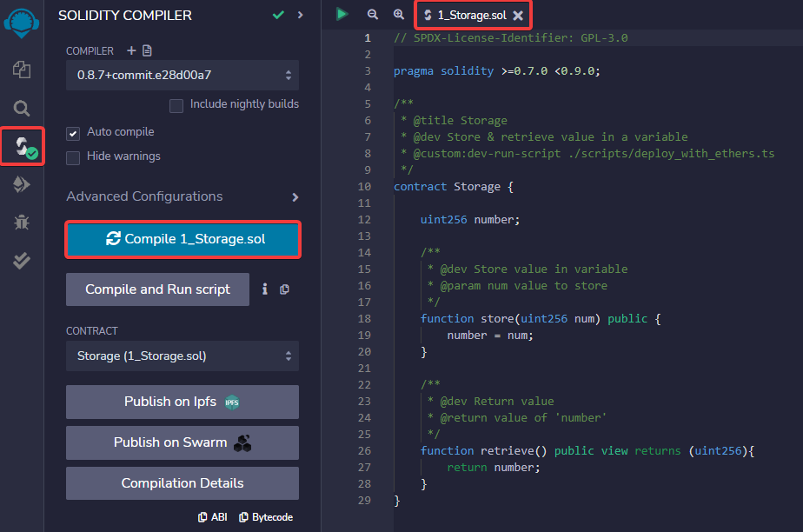Open the Solidity unit testing checkmark icon
The width and height of the screenshot is (803, 532).
click(22, 261)
